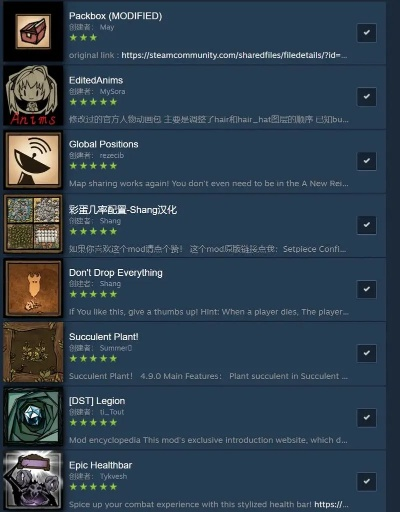
Task: Click the author name Tykvesh
Action: tap(113, 476)
